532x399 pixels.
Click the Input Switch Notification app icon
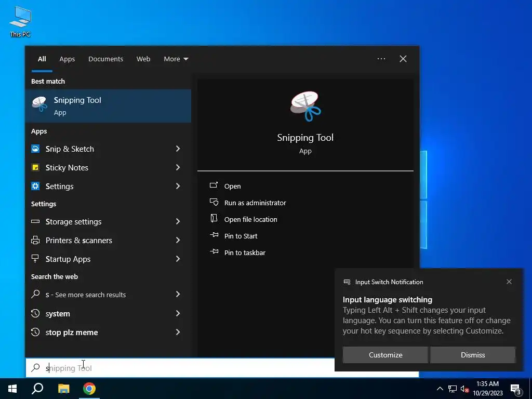[347, 282]
